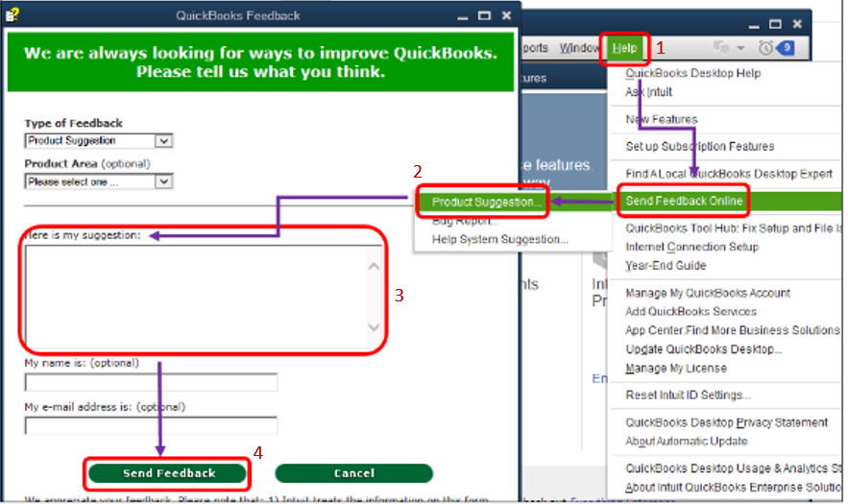848x504 pixels.
Task: Select Send Feedback Online menu item
Action: pos(684,201)
